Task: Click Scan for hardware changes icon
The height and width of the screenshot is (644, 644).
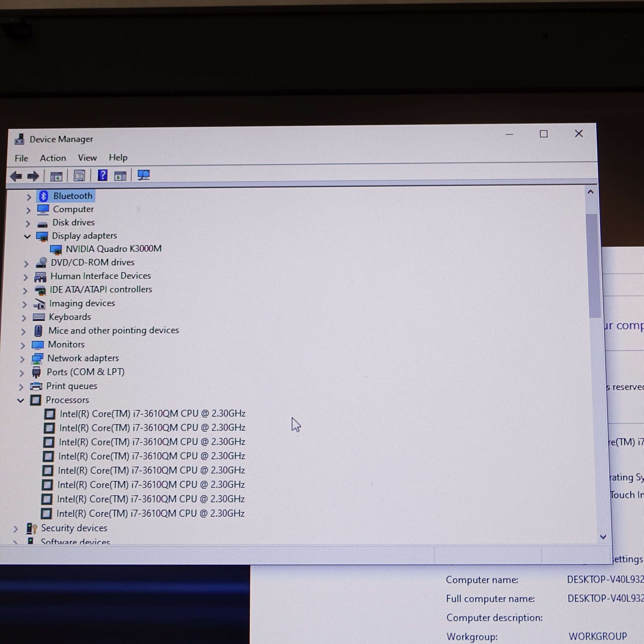Action: pyautogui.click(x=144, y=175)
